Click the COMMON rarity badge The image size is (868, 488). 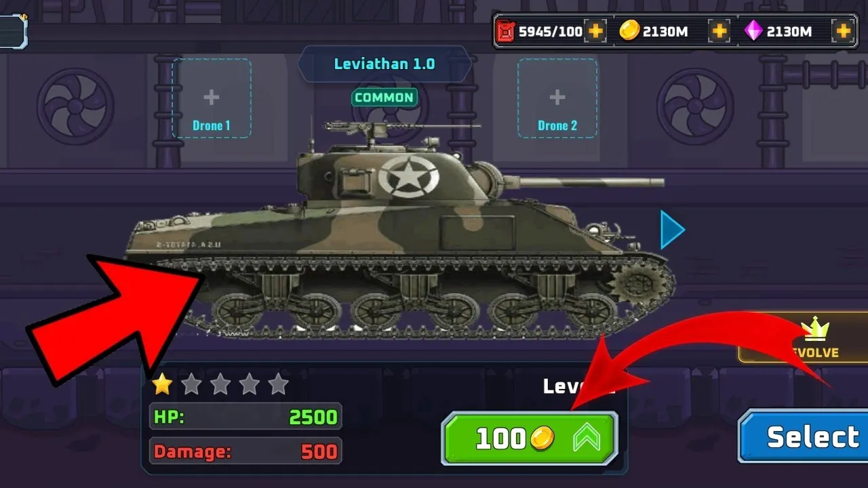[384, 98]
